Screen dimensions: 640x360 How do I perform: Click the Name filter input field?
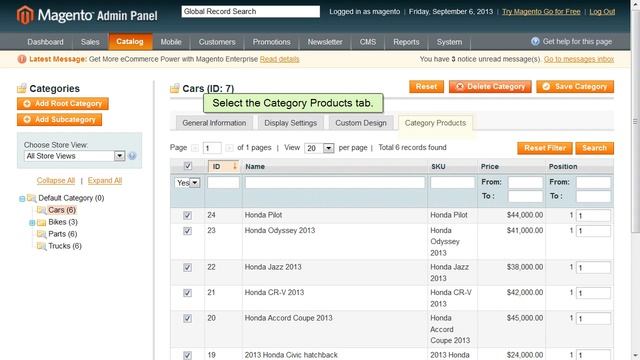tap(335, 182)
